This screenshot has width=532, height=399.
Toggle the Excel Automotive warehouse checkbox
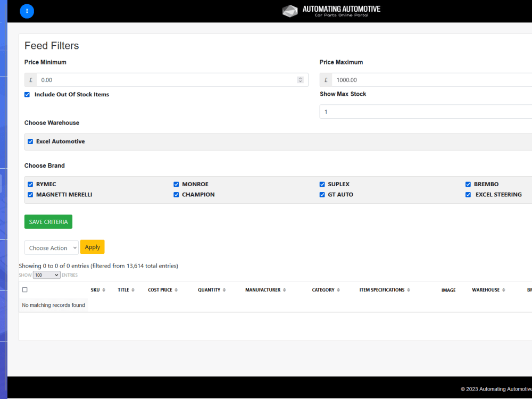click(30, 142)
